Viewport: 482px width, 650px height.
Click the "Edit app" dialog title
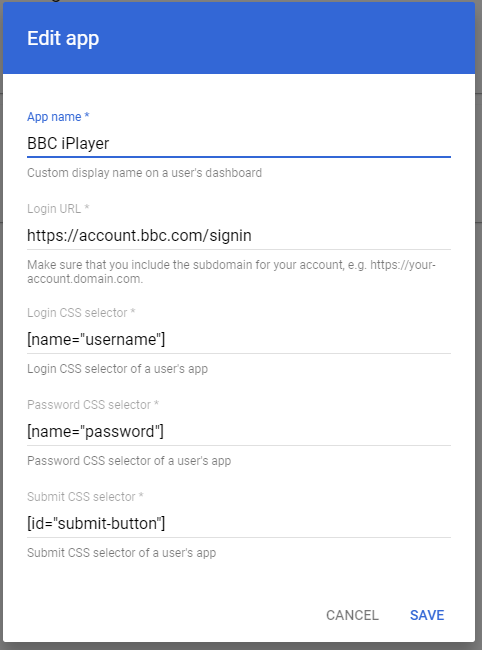coord(63,38)
